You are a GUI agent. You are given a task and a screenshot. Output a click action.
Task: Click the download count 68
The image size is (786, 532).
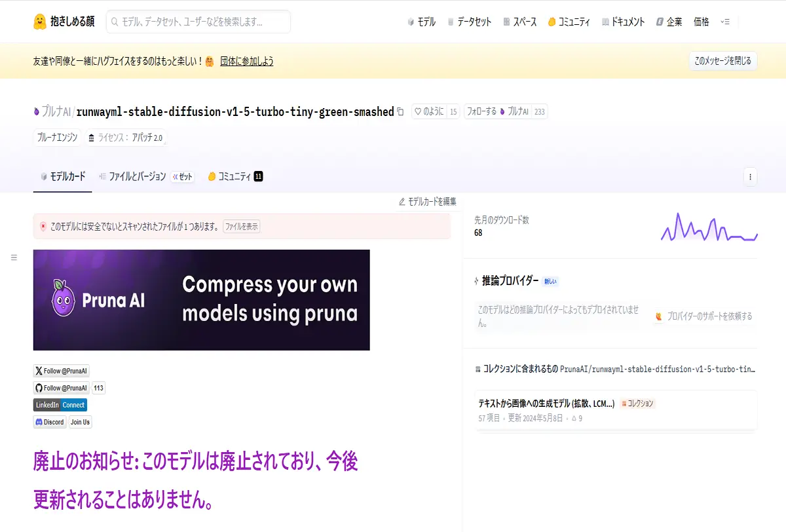click(x=478, y=233)
